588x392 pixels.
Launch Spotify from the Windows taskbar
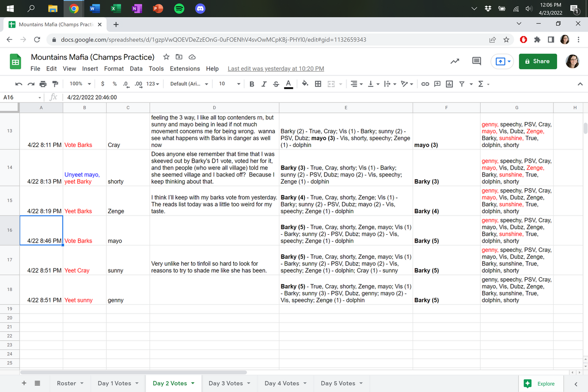(179, 9)
